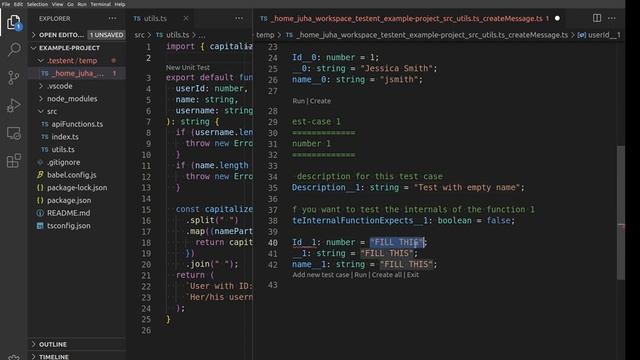
Task: Open utils.ts in the explorer tree
Action: (63, 149)
